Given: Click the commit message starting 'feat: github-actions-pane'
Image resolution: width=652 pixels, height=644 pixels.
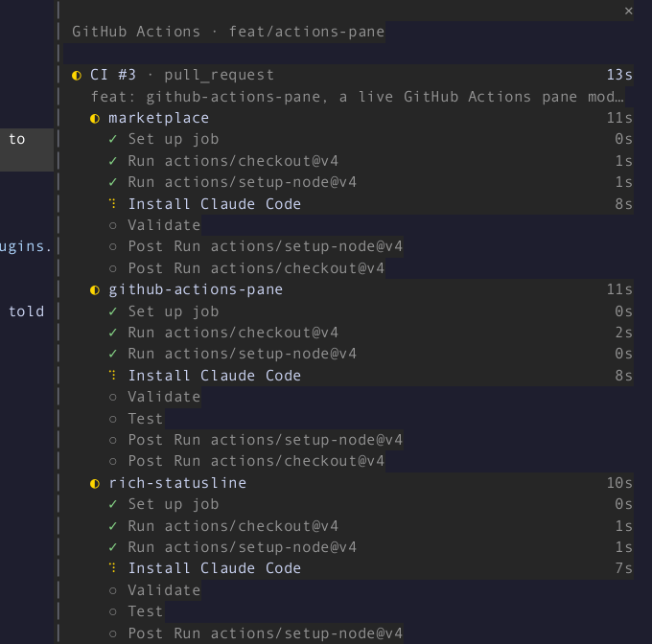Looking at the screenshot, I should (x=358, y=97).
